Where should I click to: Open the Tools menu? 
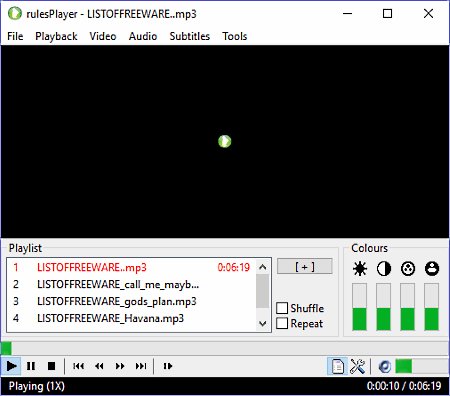tap(235, 36)
